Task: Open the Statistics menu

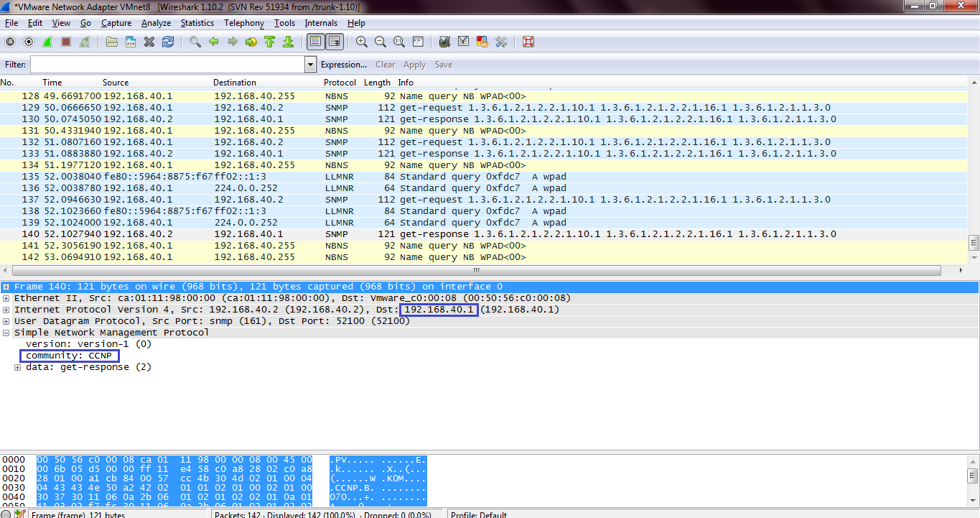Action: point(197,23)
